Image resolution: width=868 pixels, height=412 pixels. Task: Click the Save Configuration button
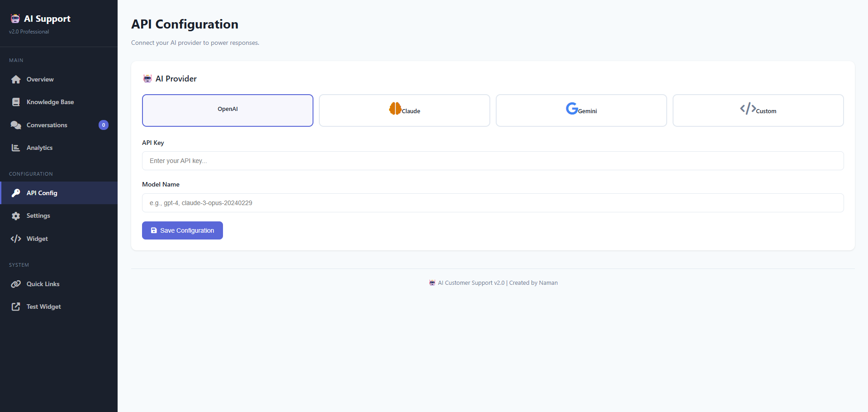[x=182, y=230]
